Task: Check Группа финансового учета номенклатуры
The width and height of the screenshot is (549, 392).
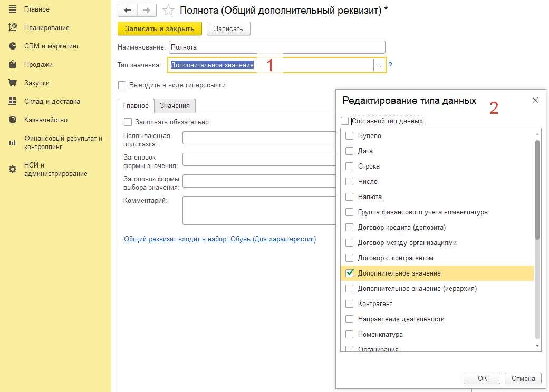Action: click(x=350, y=212)
